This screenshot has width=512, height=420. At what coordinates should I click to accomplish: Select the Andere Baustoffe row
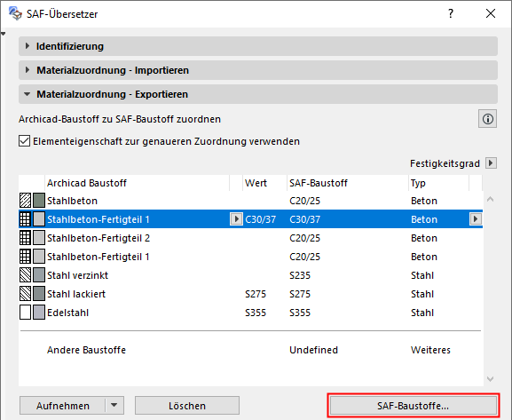tap(250, 350)
